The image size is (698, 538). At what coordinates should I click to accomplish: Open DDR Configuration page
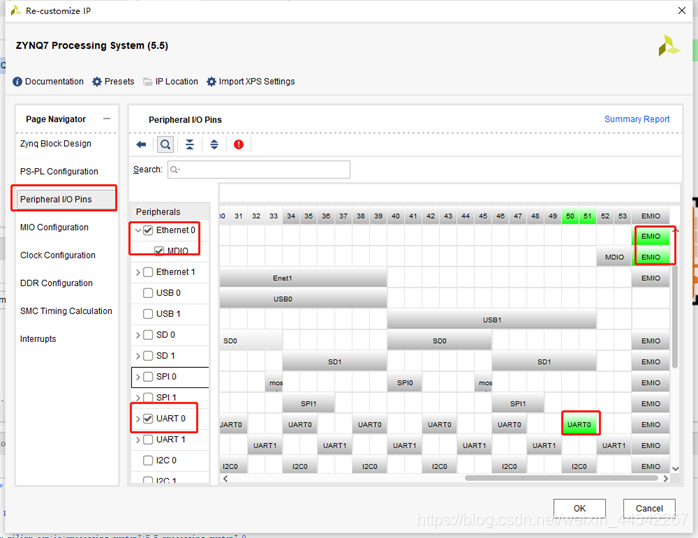[x=56, y=283]
